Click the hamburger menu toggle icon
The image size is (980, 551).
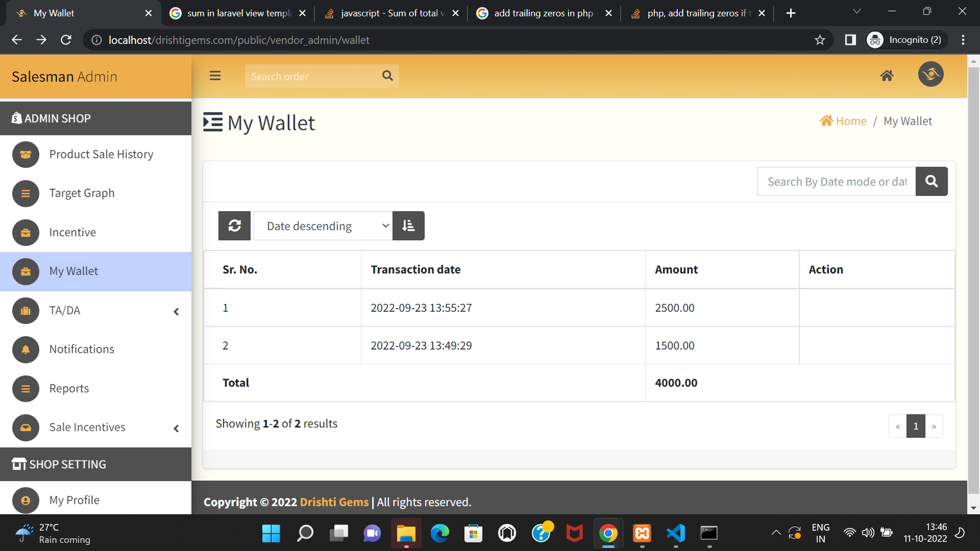click(215, 76)
